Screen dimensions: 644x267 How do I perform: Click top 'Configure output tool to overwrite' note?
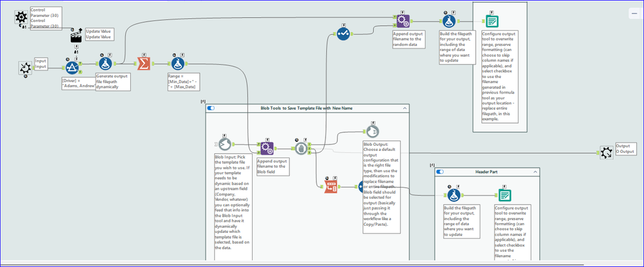(x=500, y=76)
